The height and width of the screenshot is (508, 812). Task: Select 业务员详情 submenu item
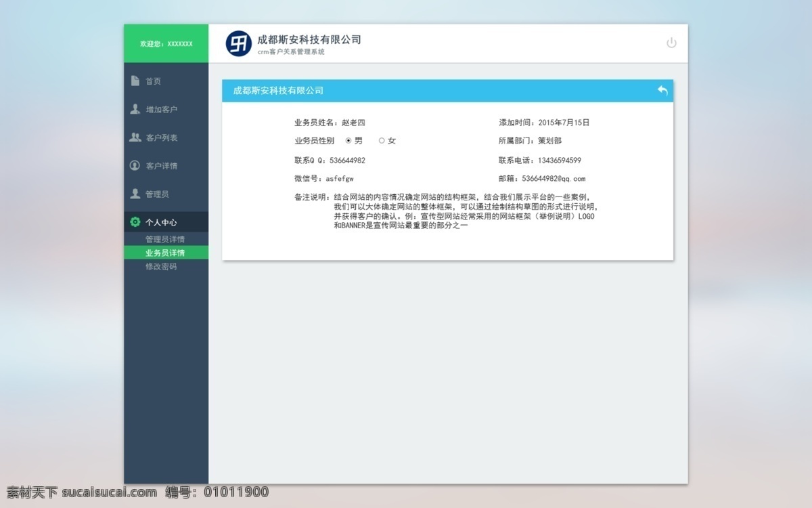click(x=166, y=253)
